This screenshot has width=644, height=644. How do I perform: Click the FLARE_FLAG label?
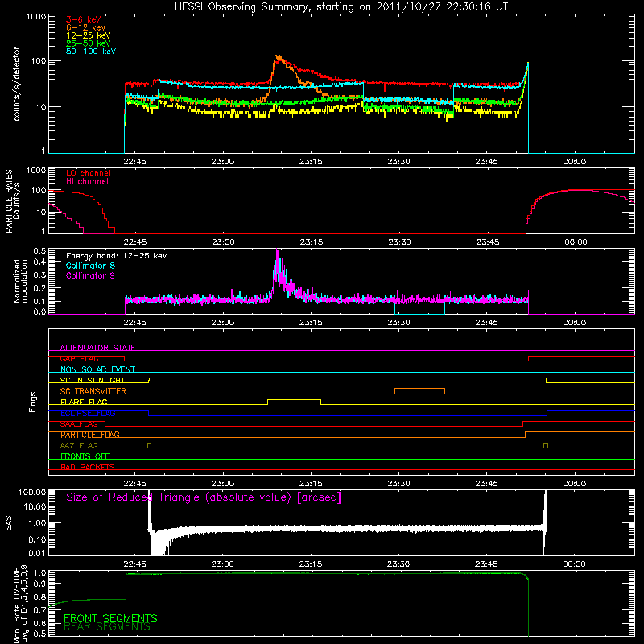(84, 402)
